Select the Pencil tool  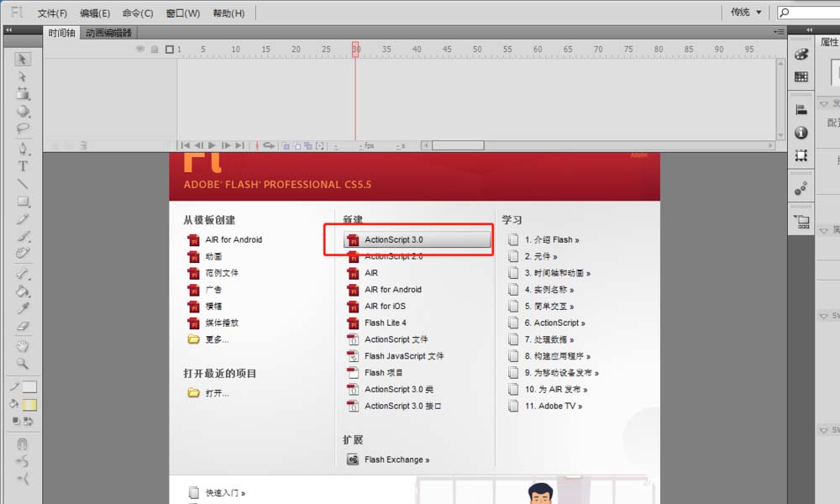pos(22,218)
